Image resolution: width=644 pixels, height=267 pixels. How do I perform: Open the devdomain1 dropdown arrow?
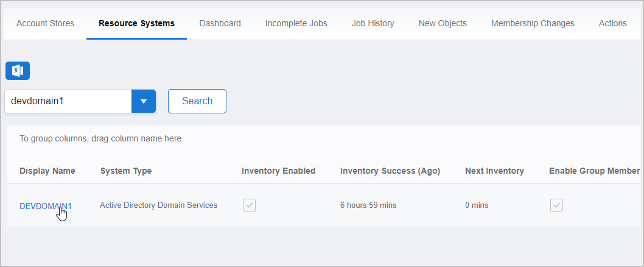click(x=144, y=101)
